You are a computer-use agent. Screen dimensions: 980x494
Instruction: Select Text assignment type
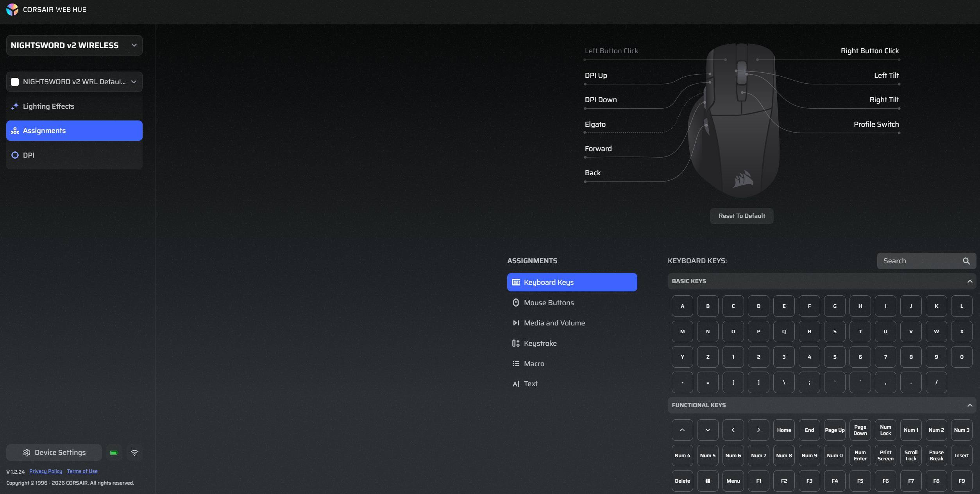572,384
